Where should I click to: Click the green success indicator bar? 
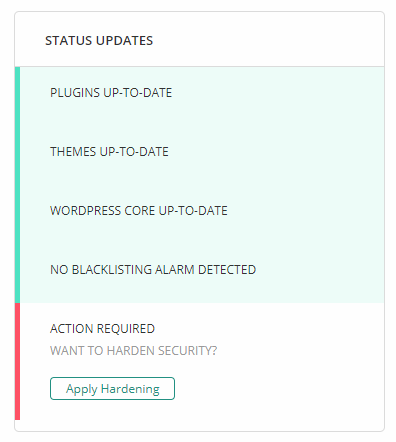coord(17,185)
